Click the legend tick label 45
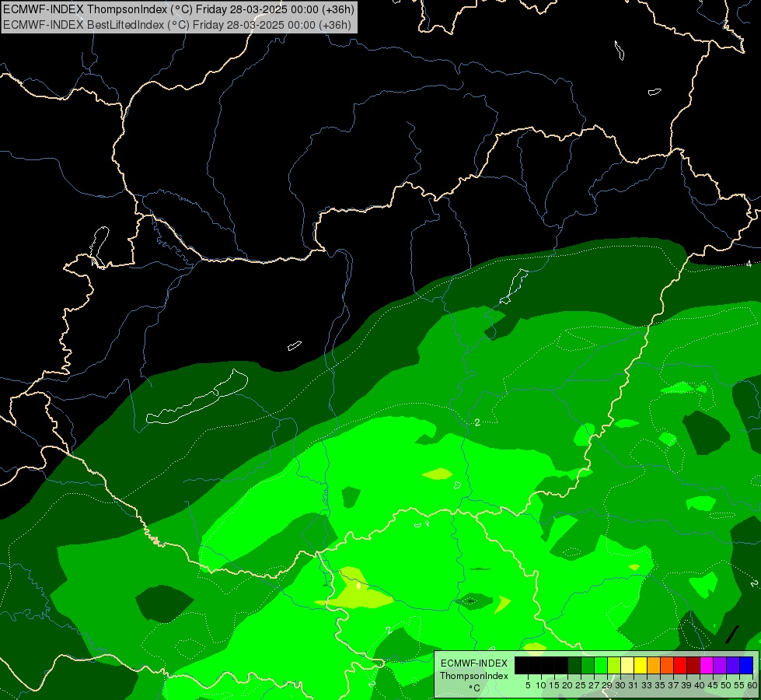 coord(713,685)
